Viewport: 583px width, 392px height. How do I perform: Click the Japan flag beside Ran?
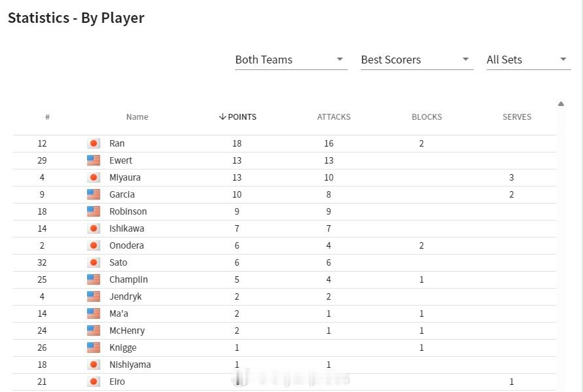pos(94,143)
